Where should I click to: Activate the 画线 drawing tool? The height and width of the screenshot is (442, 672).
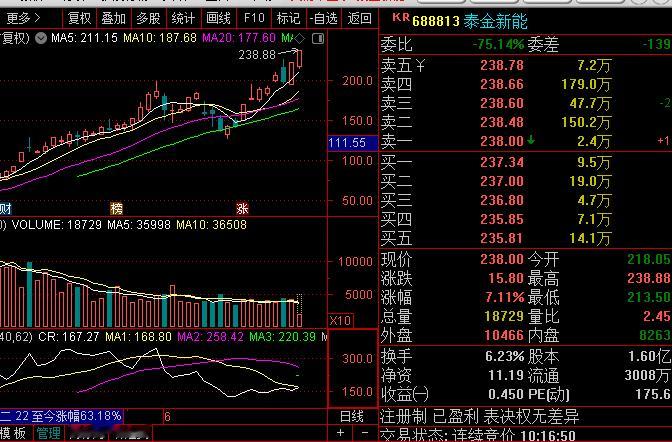pos(218,18)
